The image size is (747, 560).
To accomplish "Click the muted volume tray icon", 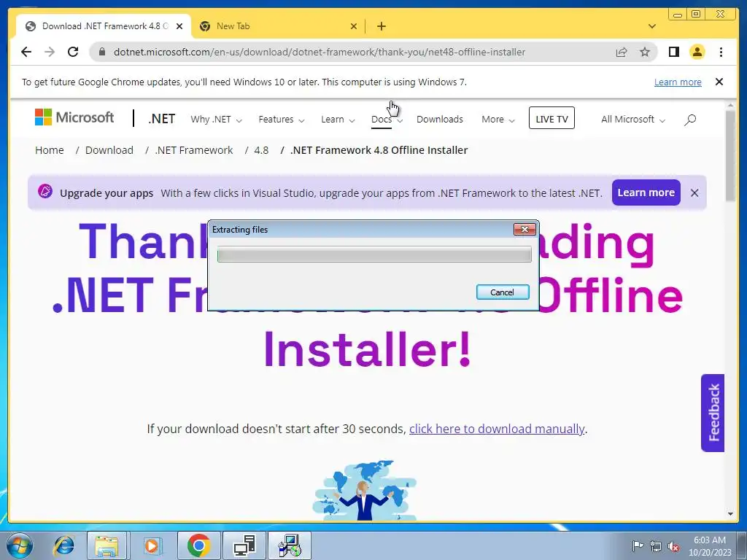I will [x=673, y=546].
